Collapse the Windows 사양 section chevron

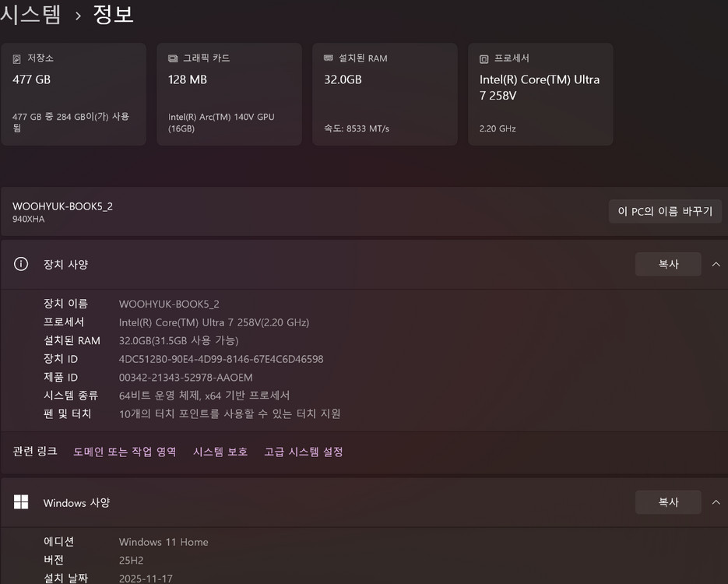[716, 502]
